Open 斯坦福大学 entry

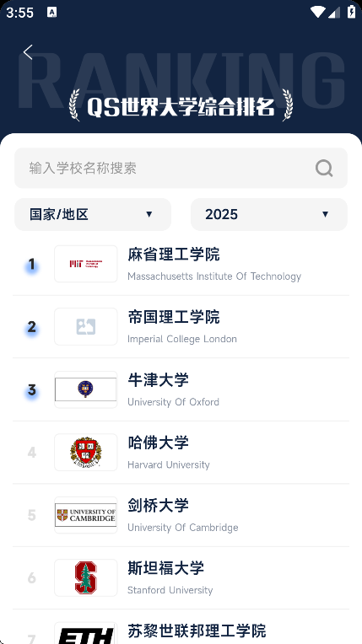pyautogui.click(x=181, y=578)
